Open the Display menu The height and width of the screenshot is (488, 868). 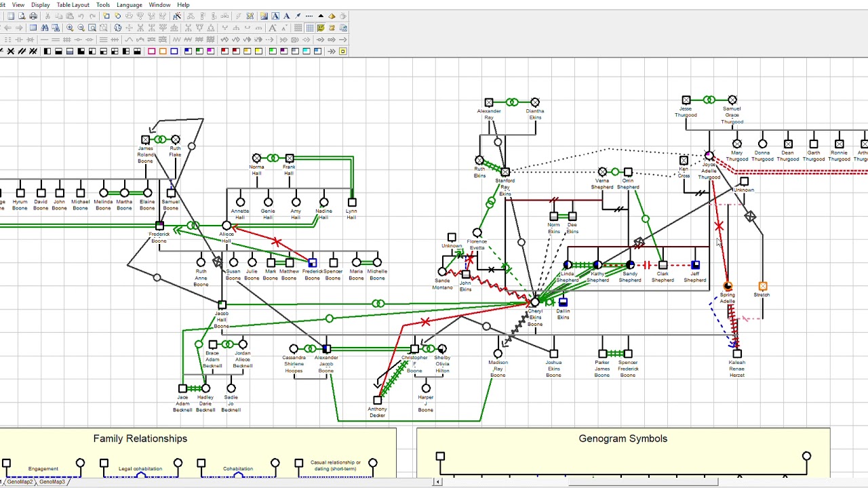(40, 5)
